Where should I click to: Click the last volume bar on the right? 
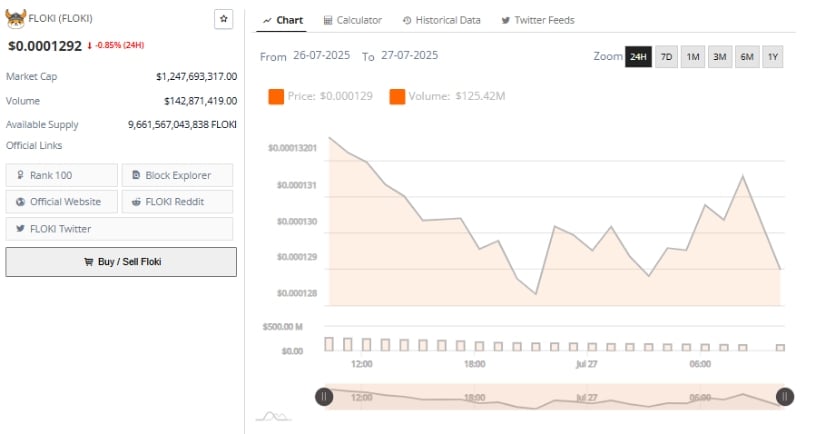coord(780,347)
